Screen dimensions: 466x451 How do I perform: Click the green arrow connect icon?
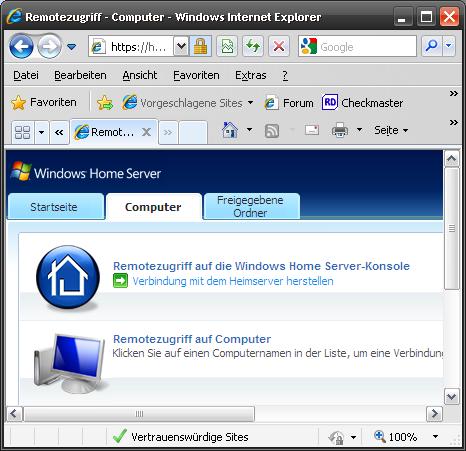pyautogui.click(x=120, y=280)
